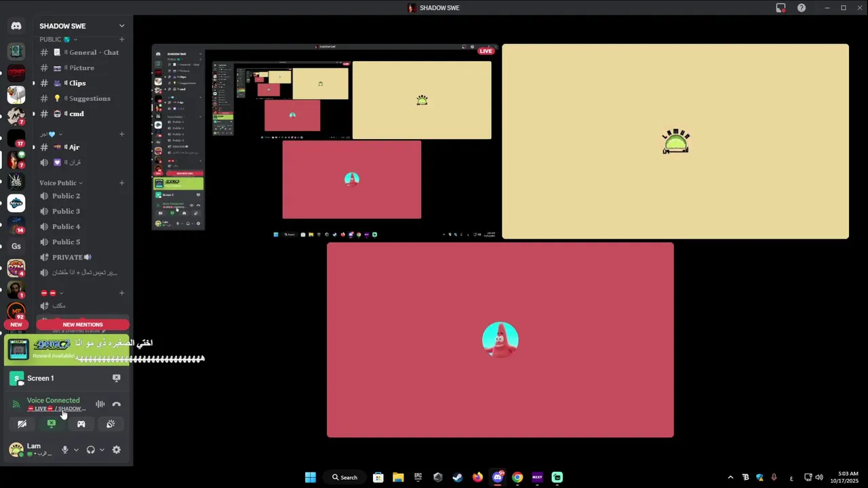
Task: Open headphone output options arrow
Action: [102, 449]
